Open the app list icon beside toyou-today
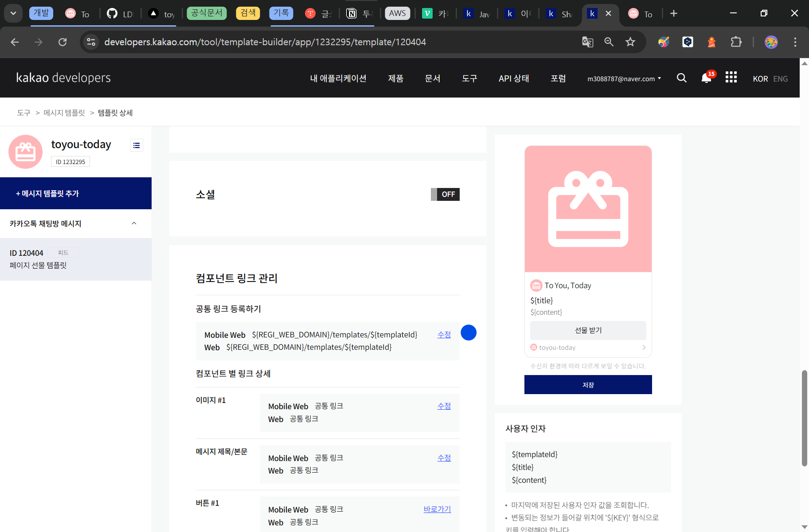The height and width of the screenshot is (532, 809). (x=137, y=145)
